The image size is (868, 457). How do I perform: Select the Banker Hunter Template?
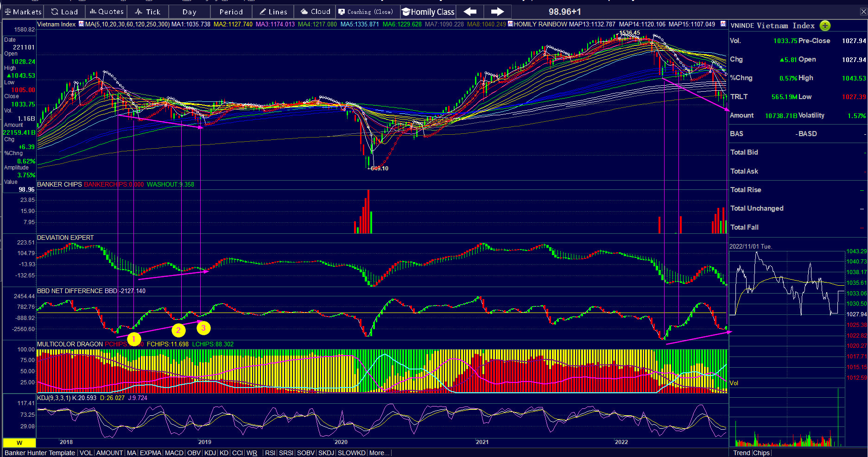pos(40,453)
